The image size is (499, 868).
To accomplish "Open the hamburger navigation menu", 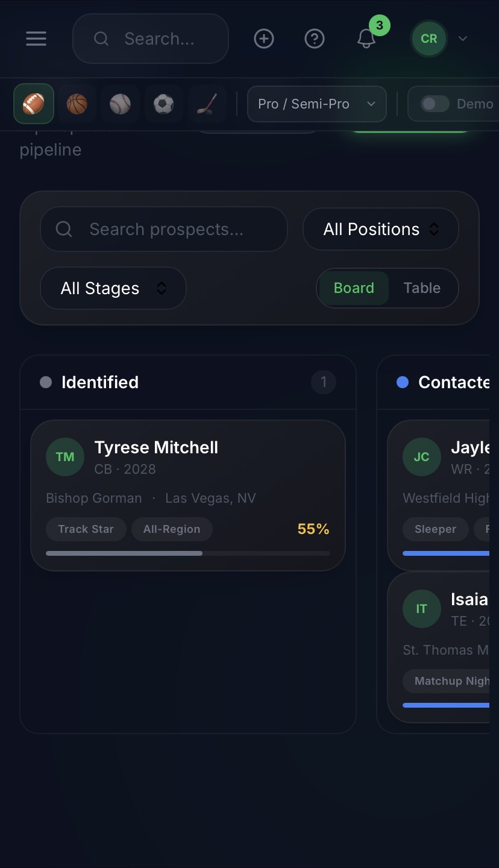I will 36,39.
